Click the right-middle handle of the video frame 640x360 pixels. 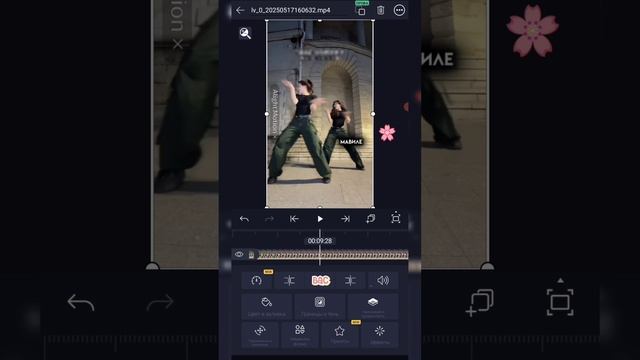pos(373,114)
